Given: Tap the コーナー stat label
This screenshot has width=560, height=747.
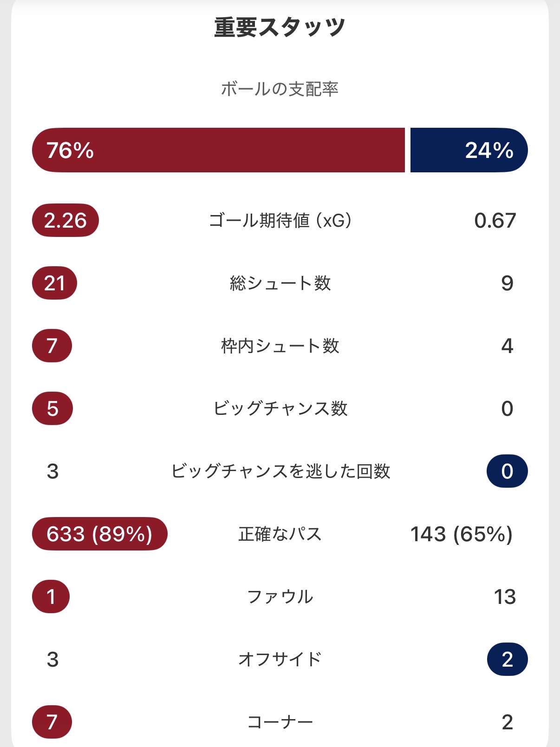Looking at the screenshot, I should pos(280,722).
